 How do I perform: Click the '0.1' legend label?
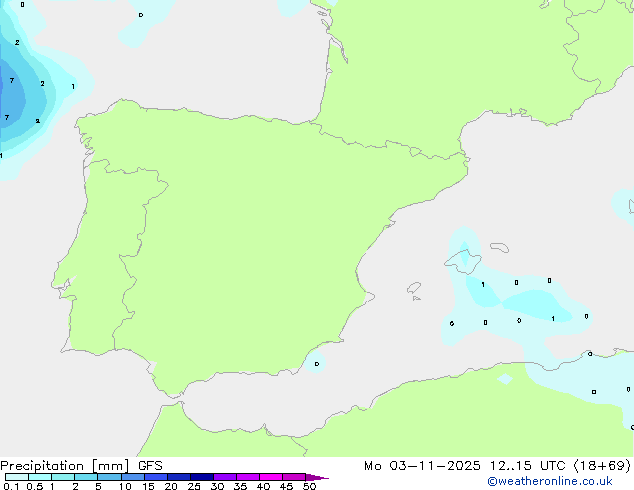point(11,486)
